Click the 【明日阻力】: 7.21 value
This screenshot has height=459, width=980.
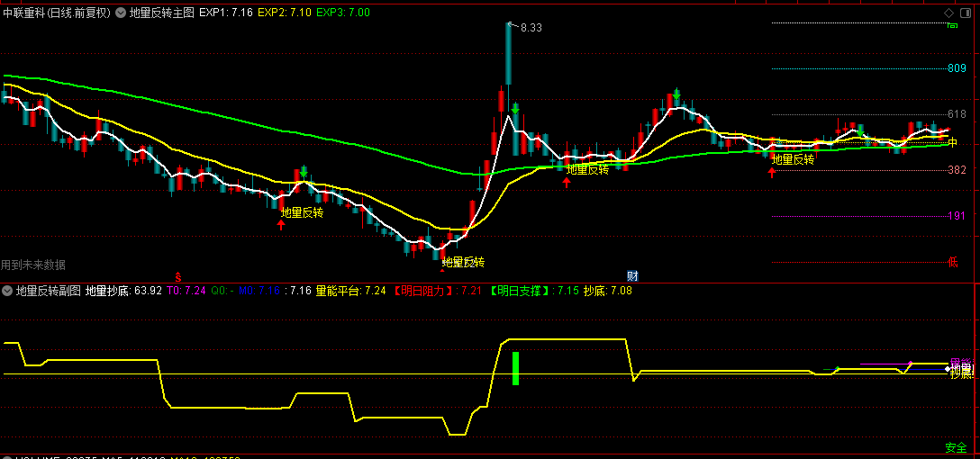[x=437, y=291]
